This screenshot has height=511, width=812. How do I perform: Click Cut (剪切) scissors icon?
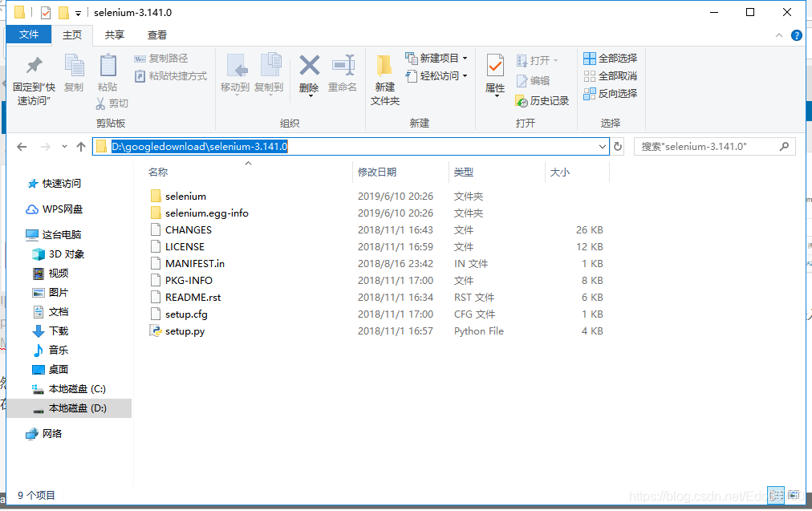(112, 103)
